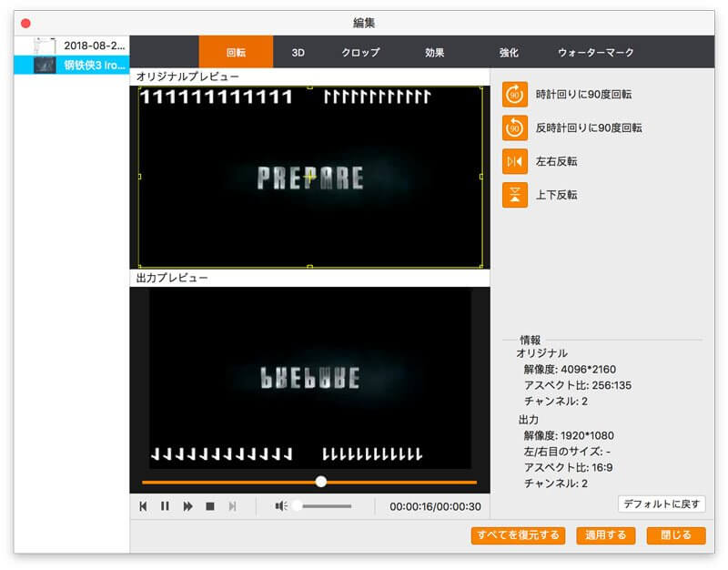Click the 解像度: 1920*1080 text
The height and width of the screenshot is (570, 728).
coord(569,436)
